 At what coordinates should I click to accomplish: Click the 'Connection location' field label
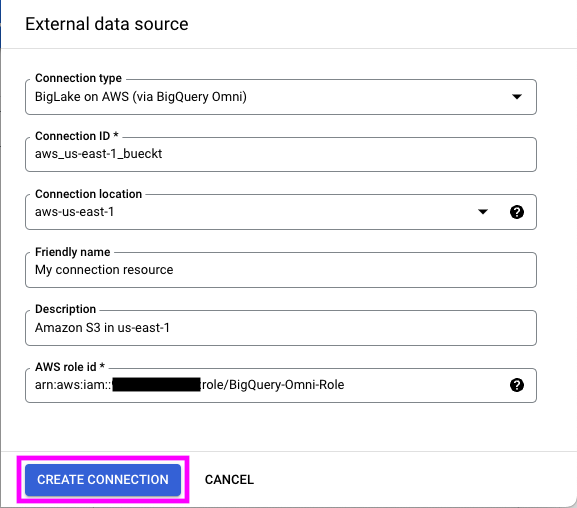click(x=88, y=194)
